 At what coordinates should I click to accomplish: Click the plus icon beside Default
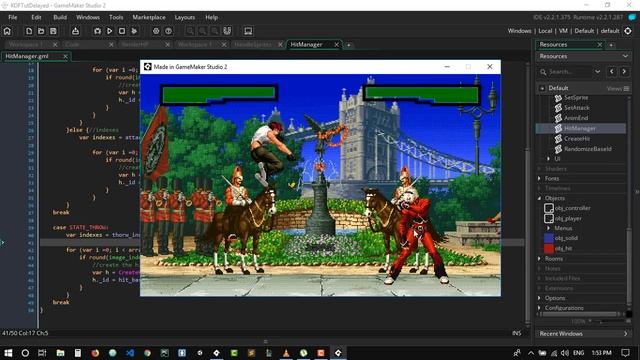[542, 88]
